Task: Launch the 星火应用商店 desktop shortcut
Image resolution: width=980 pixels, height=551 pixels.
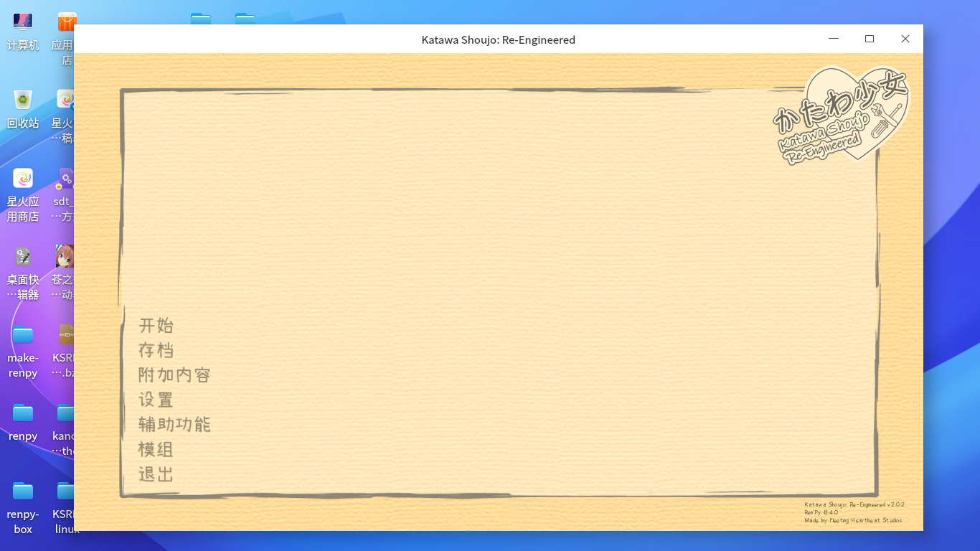Action: 23,195
